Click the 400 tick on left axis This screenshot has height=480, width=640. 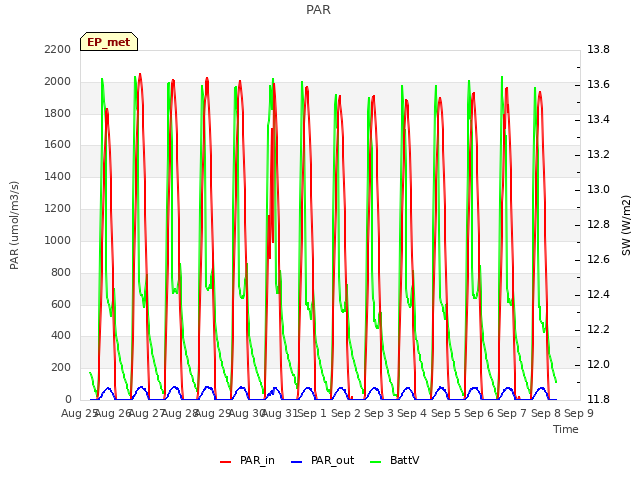(x=61, y=336)
